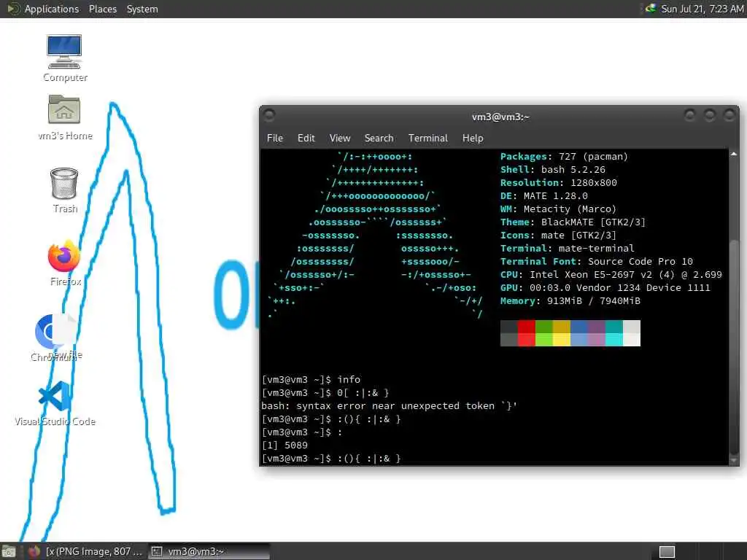Open the Places menu
This screenshot has width=747, height=560.
[x=102, y=9]
